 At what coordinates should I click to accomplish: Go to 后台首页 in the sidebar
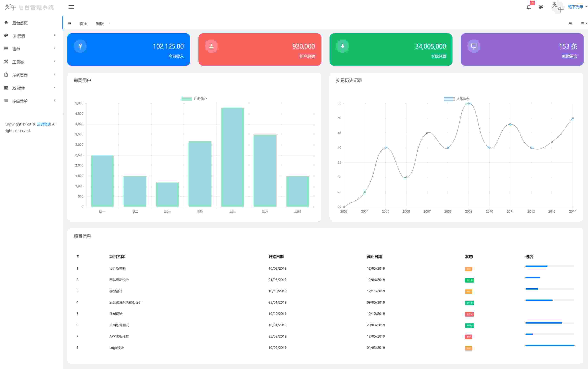click(x=20, y=23)
